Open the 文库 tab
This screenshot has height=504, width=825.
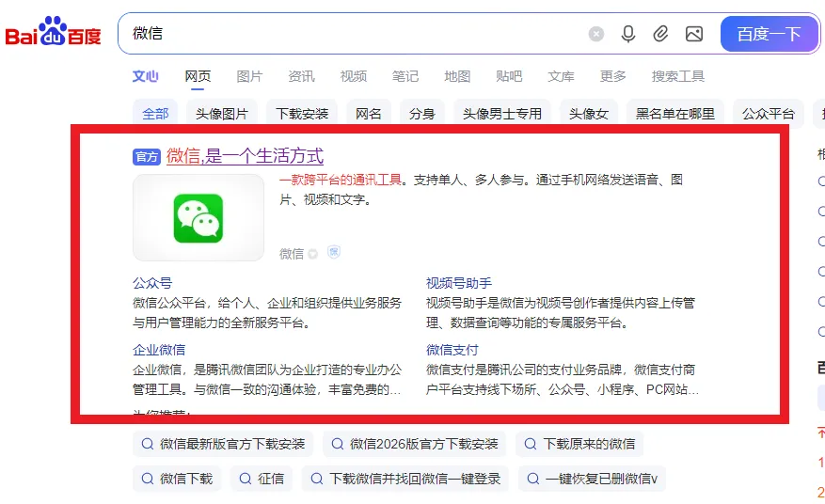tap(561, 77)
